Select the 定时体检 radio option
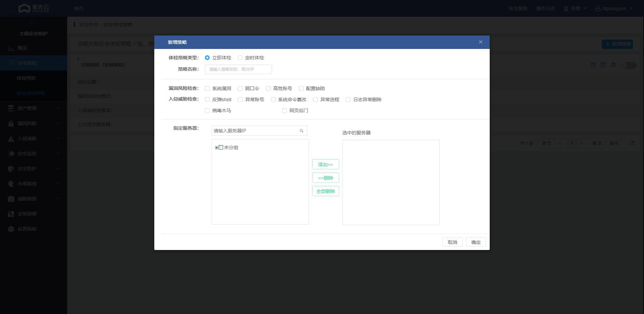 [240, 58]
